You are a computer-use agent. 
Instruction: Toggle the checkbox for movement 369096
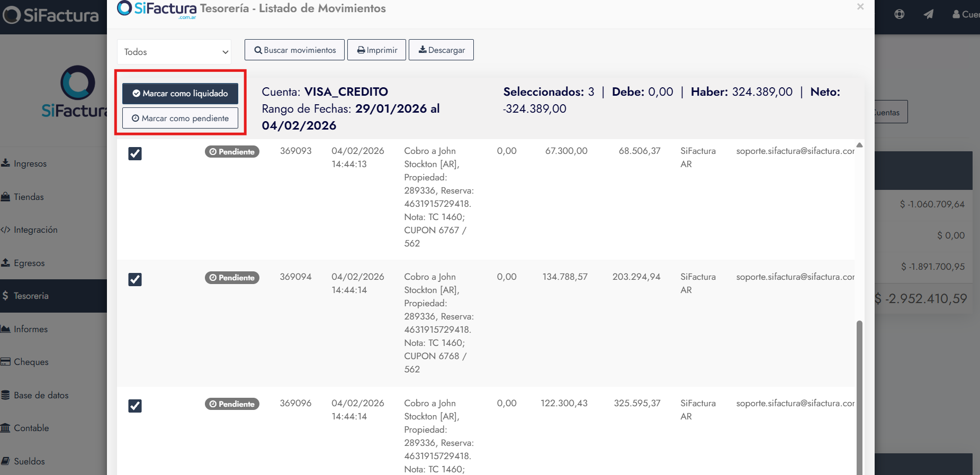point(135,406)
